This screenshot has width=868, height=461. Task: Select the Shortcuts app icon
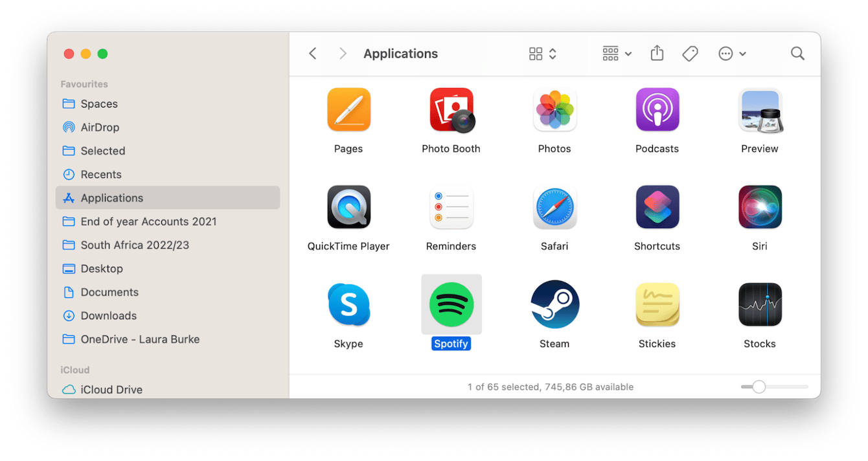[x=657, y=207]
